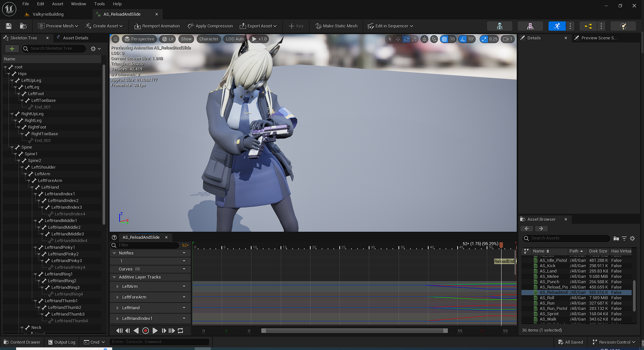Expand the LeftForeArm additive layer track
The image size is (644, 350).
click(117, 297)
